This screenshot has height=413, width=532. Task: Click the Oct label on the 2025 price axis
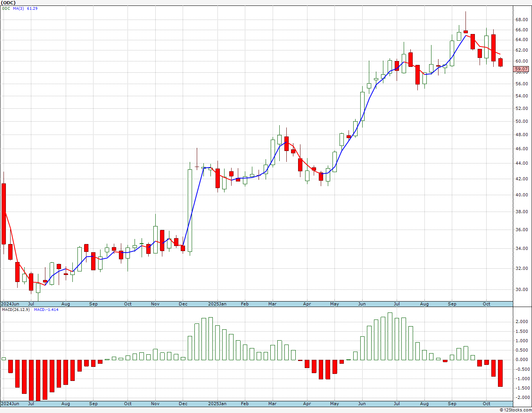(x=486, y=304)
